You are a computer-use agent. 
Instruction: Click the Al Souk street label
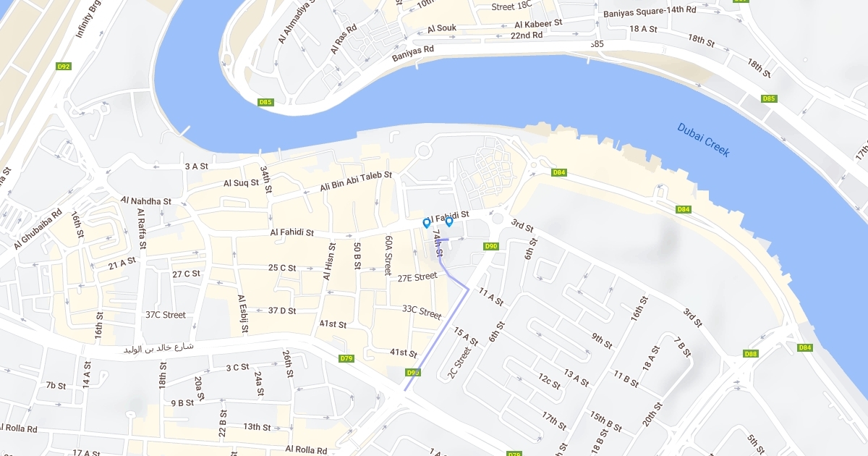coord(442,29)
